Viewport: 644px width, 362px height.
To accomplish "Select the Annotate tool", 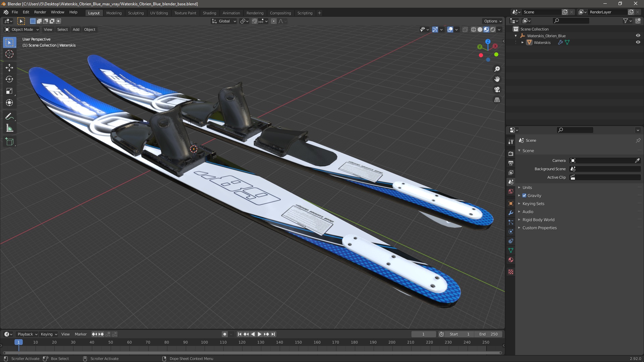I will coord(9,117).
